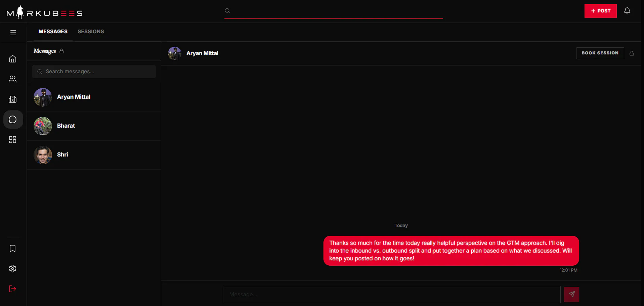Click the top search magnifier icon
Image resolution: width=644 pixels, height=306 pixels.
coord(227,11)
